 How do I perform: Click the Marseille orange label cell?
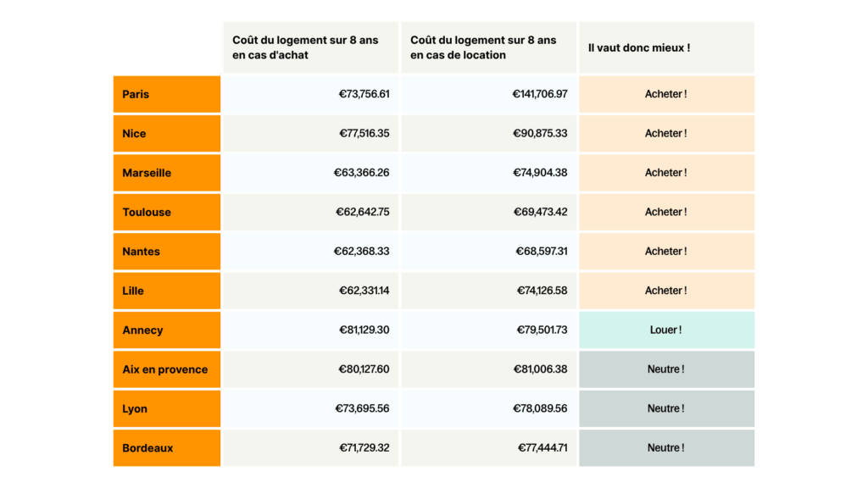(x=166, y=173)
